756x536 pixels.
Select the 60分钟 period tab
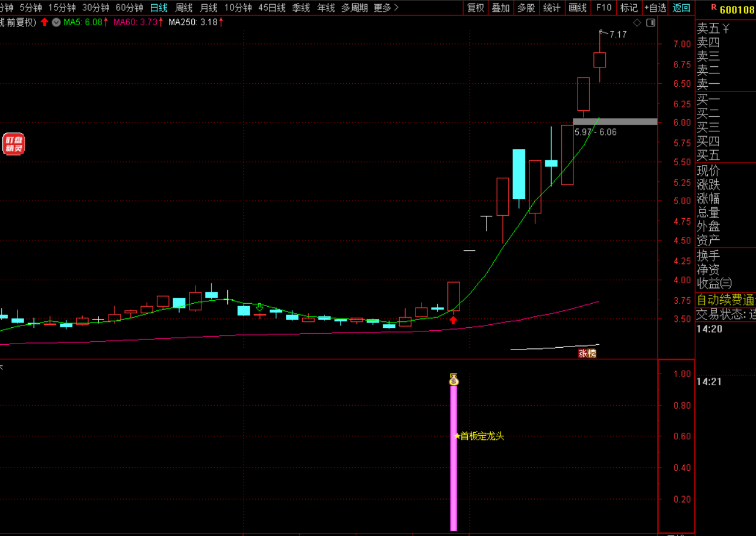129,8
